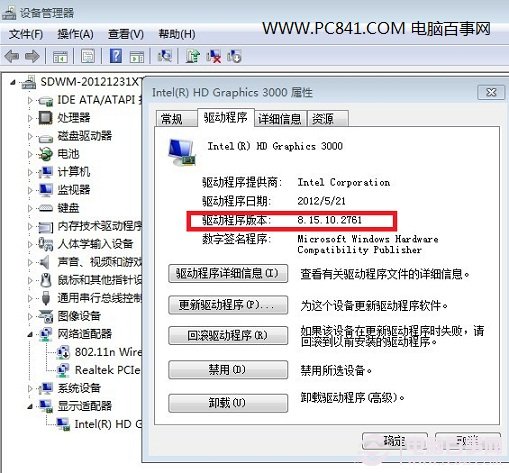
Task: Click the Properties toolbar icon
Action: coord(88,56)
